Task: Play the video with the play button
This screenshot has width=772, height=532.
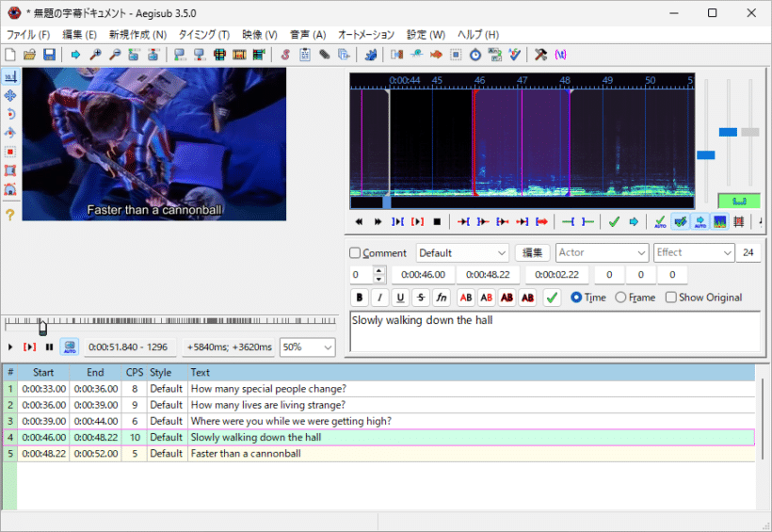Action: 10,347
